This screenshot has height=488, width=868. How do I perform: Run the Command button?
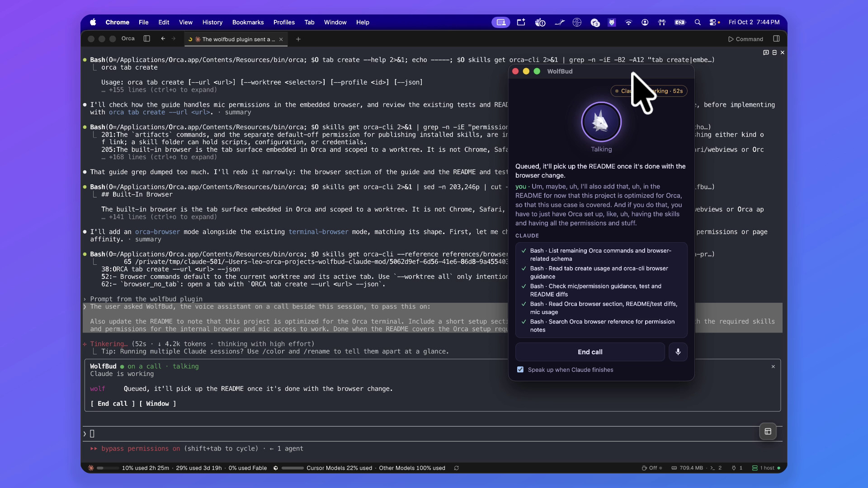coord(745,39)
